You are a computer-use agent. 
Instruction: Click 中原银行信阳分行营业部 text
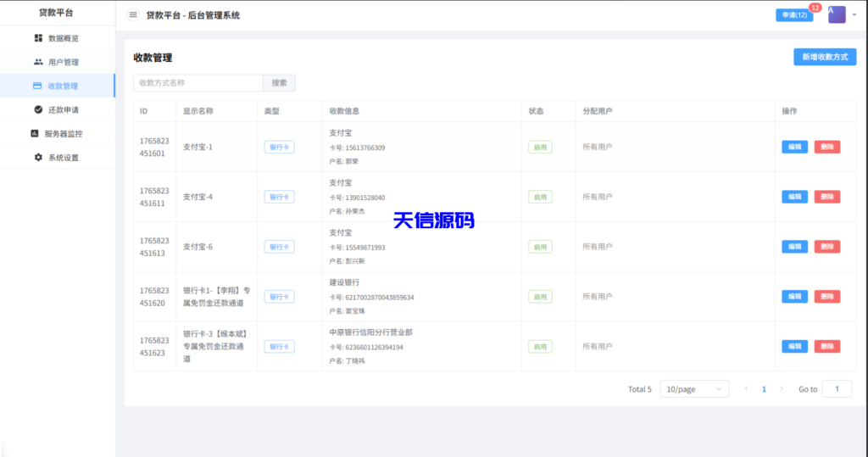(371, 332)
